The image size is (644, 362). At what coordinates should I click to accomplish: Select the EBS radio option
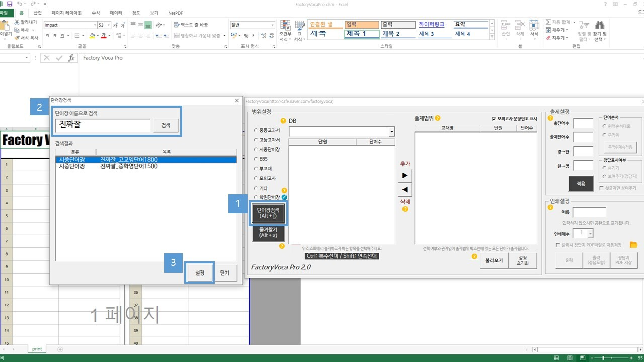click(x=256, y=159)
